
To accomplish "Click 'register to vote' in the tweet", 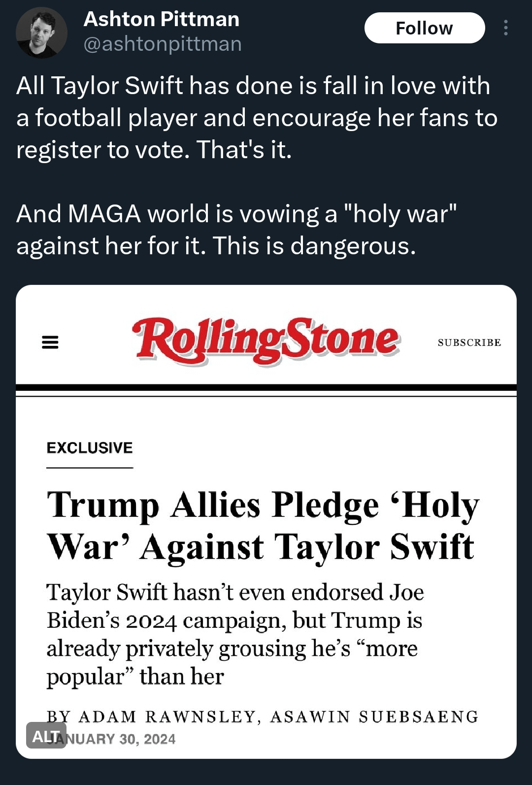I will tap(102, 150).
